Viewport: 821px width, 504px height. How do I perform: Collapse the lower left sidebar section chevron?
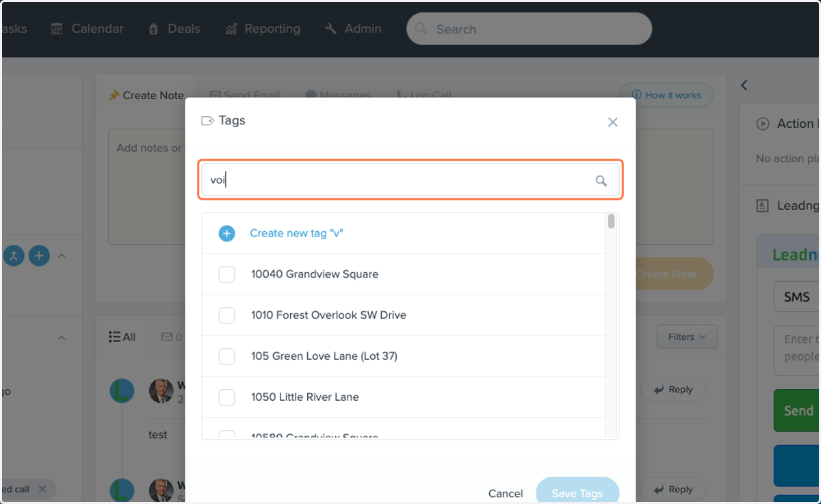[x=62, y=338]
